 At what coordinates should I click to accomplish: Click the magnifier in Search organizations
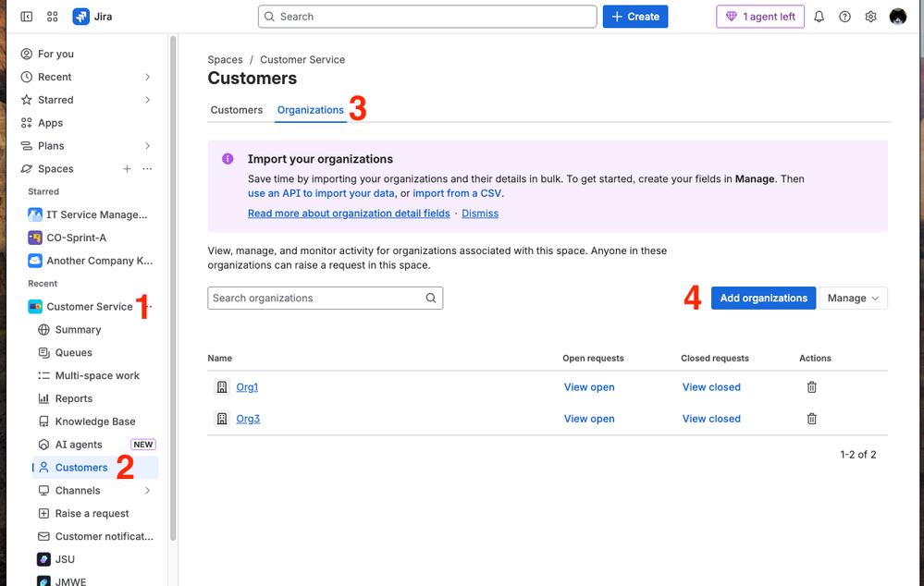pos(431,298)
